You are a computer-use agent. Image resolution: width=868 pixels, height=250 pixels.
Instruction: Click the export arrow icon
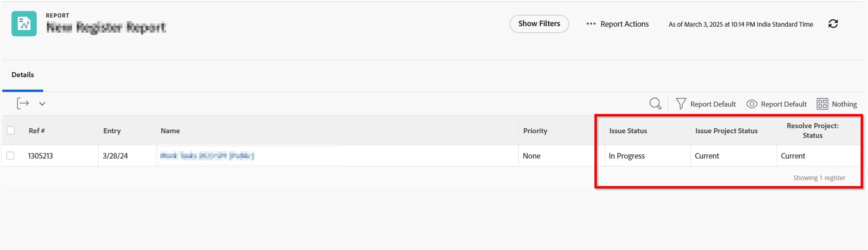tap(23, 103)
